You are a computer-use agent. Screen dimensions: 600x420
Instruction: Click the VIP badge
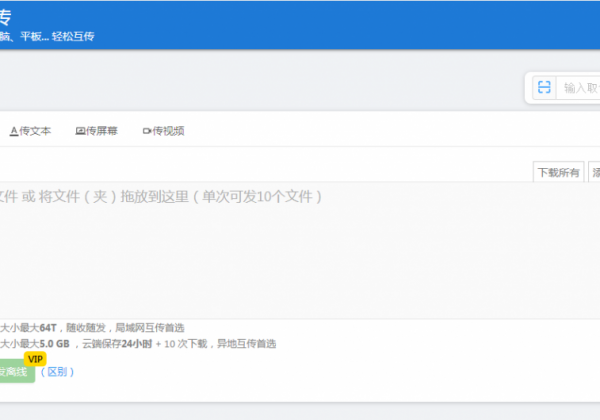point(35,359)
